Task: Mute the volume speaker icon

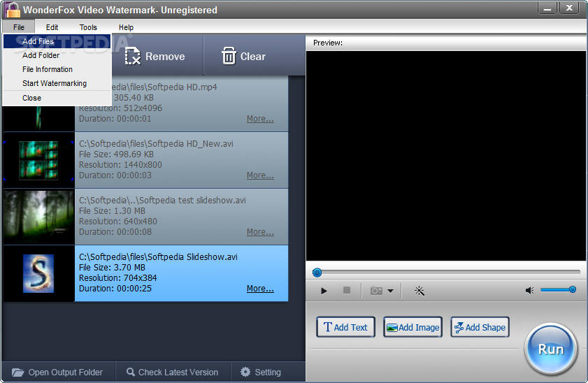Action: click(529, 291)
